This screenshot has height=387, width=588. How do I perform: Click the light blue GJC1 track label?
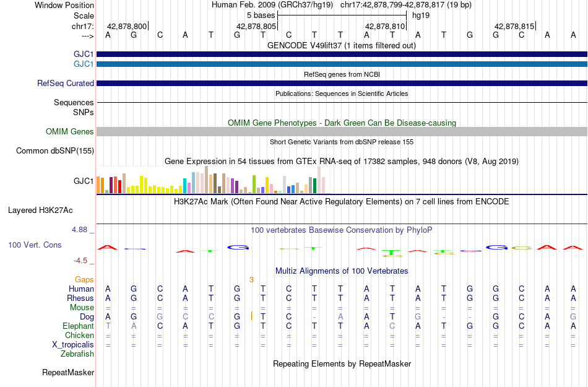pyautogui.click(x=84, y=64)
